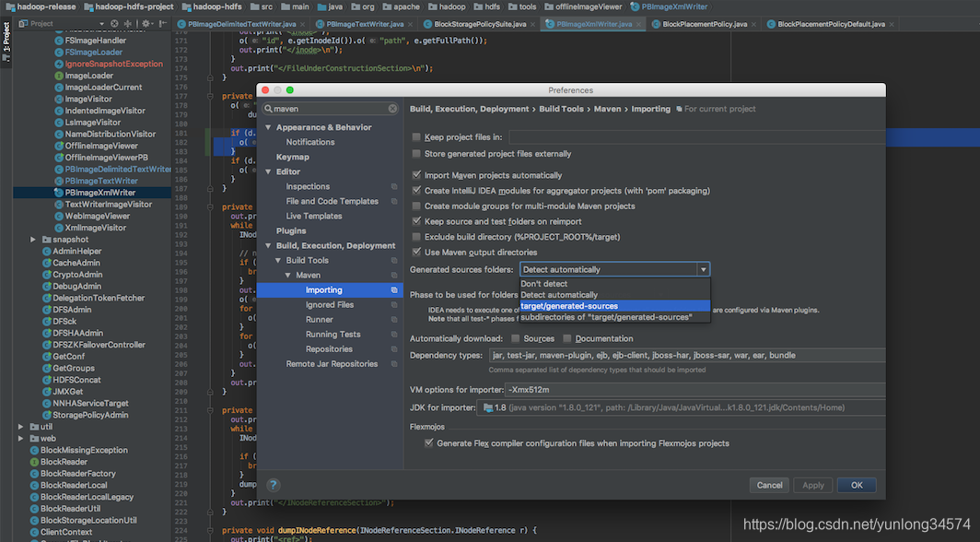Screen dimensions: 980x542
Task: Enable automatic download of Documentation
Action: tap(566, 338)
